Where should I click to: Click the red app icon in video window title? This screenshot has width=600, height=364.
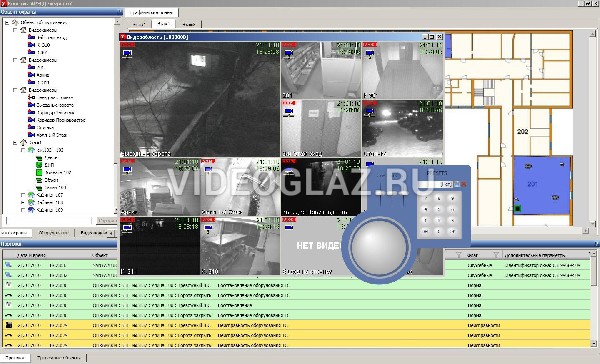pyautogui.click(x=123, y=37)
